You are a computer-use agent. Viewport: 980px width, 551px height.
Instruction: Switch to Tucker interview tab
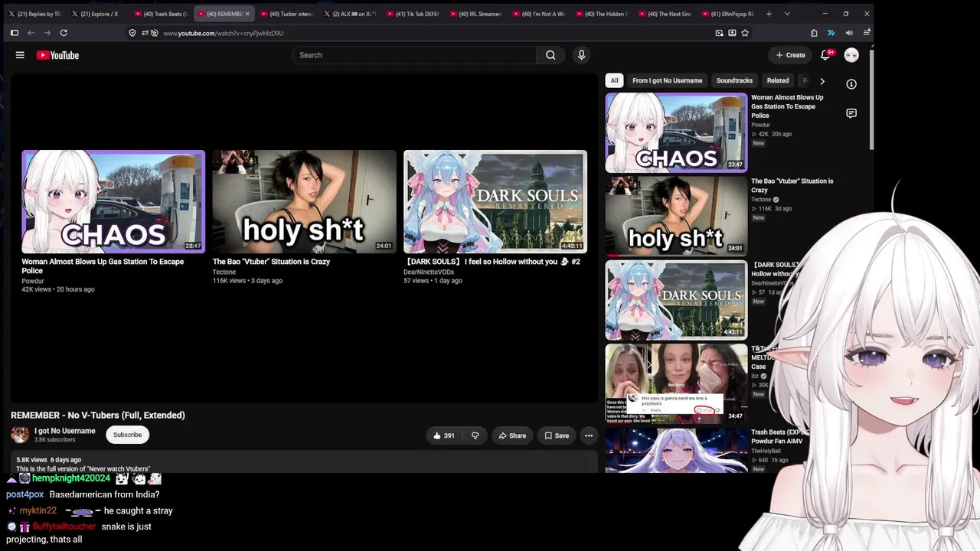[287, 14]
